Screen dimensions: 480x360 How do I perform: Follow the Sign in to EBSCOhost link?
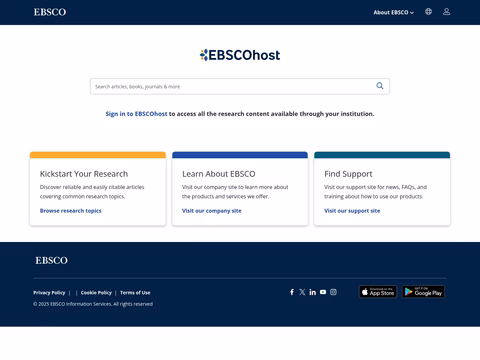(x=136, y=114)
